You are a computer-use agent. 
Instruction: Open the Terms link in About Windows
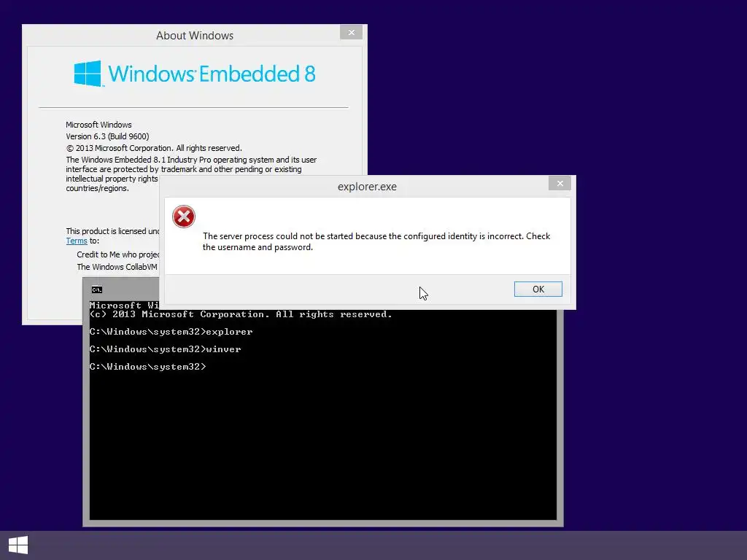[x=76, y=241]
